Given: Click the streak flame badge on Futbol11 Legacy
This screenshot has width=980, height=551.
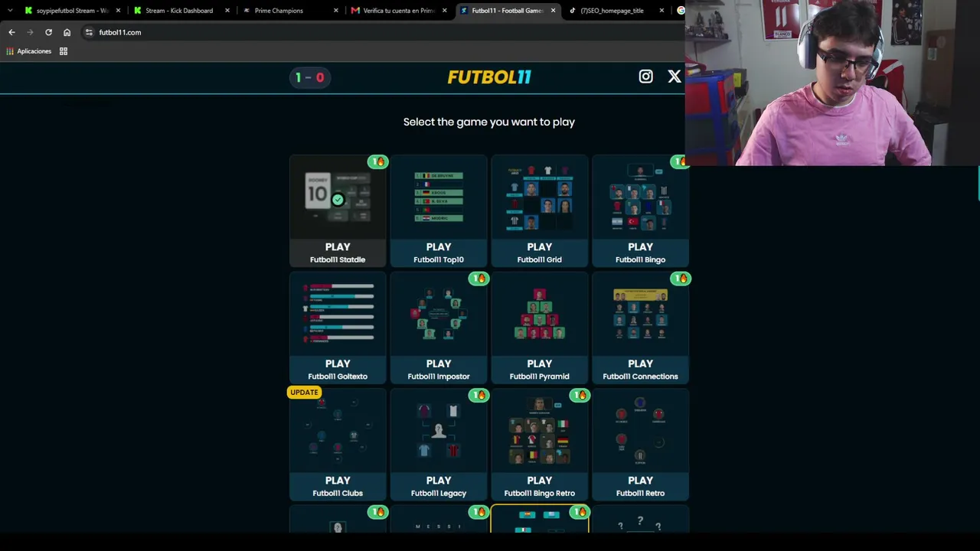Looking at the screenshot, I should pos(479,395).
